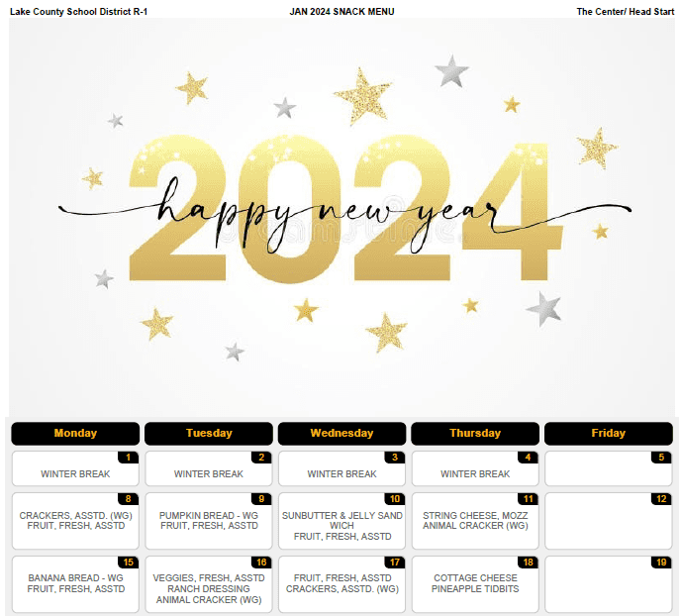Click the day 10 date badge
Image resolution: width=681 pixels, height=616 pixels.
point(395,499)
